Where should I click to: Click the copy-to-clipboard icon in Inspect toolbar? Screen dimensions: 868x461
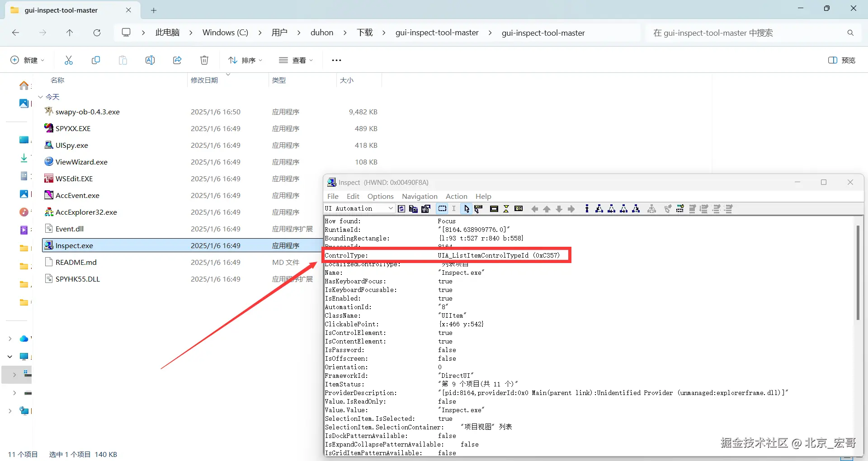click(413, 209)
